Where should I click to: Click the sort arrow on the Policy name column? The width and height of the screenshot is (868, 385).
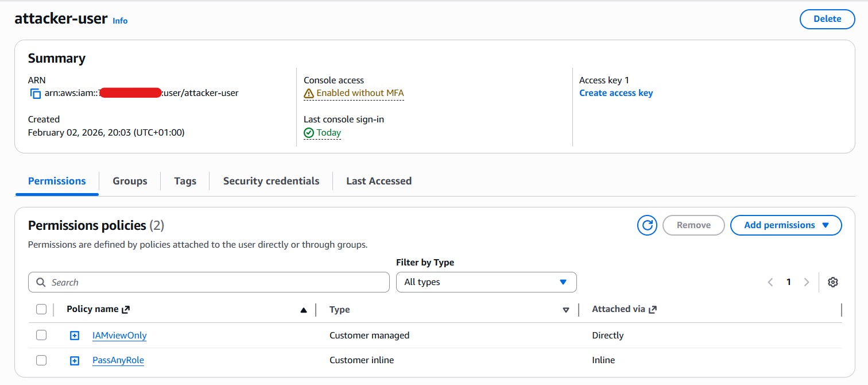point(304,309)
